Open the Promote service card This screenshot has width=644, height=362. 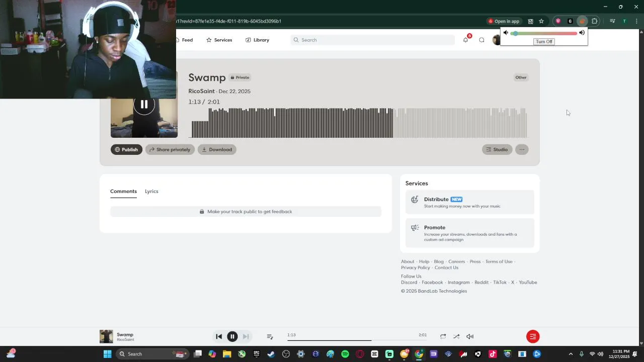469,233
